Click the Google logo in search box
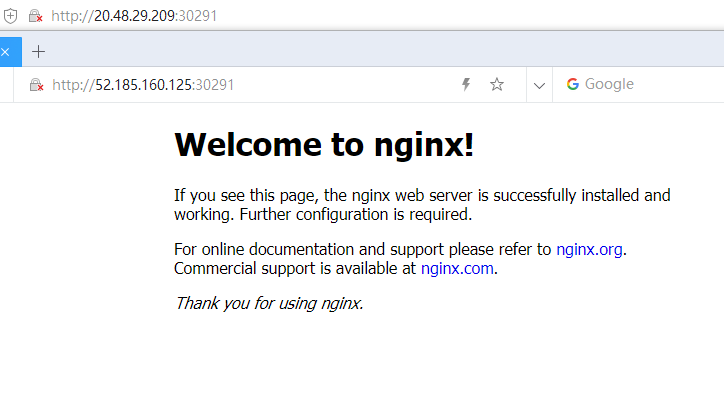 pyautogui.click(x=573, y=85)
